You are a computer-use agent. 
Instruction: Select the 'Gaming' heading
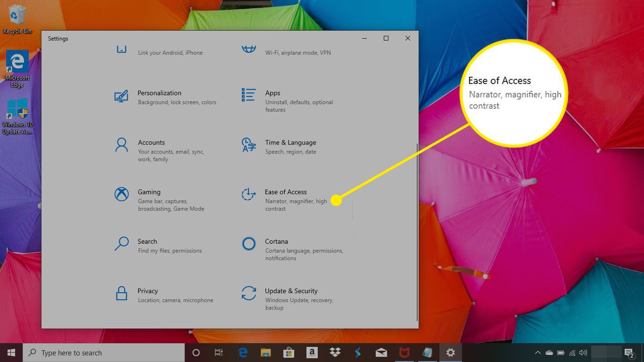point(149,192)
